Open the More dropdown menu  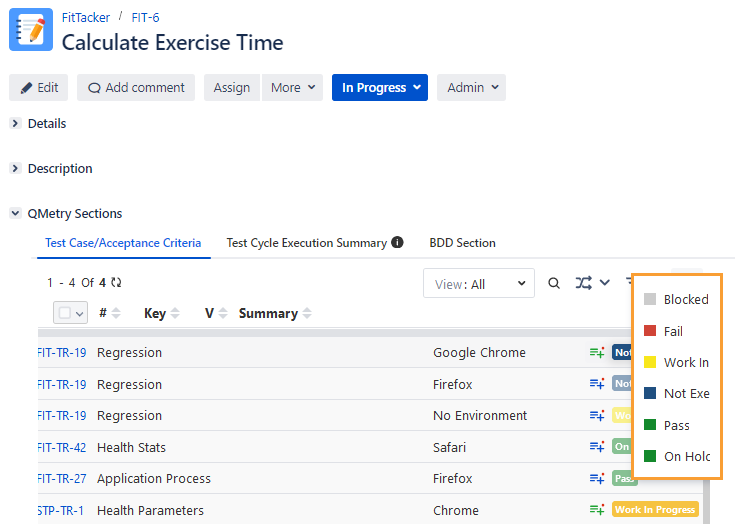[x=292, y=87]
